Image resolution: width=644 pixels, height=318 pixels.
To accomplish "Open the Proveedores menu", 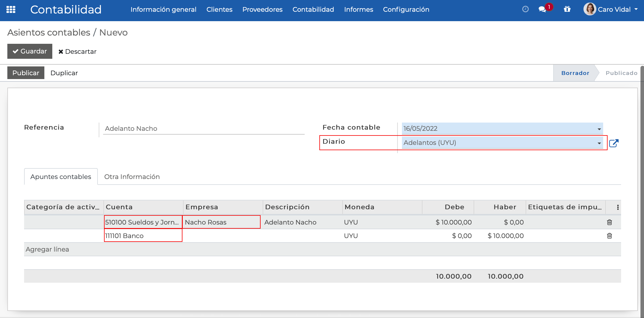I will tap(262, 9).
